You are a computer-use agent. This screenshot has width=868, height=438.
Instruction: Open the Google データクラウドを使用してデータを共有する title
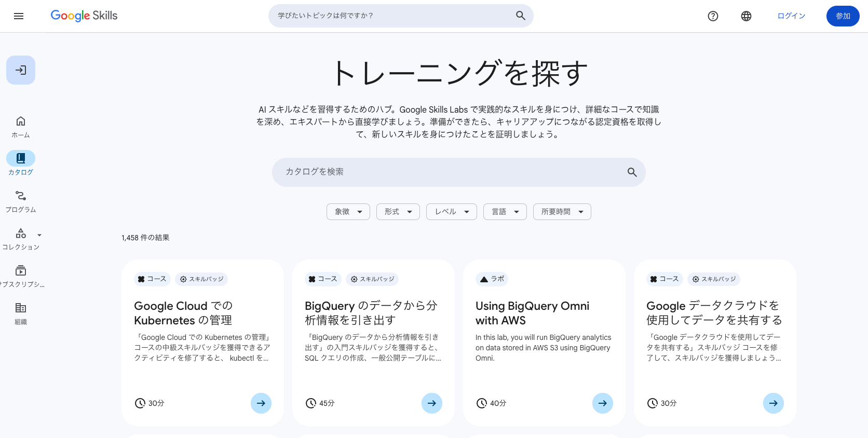point(714,313)
